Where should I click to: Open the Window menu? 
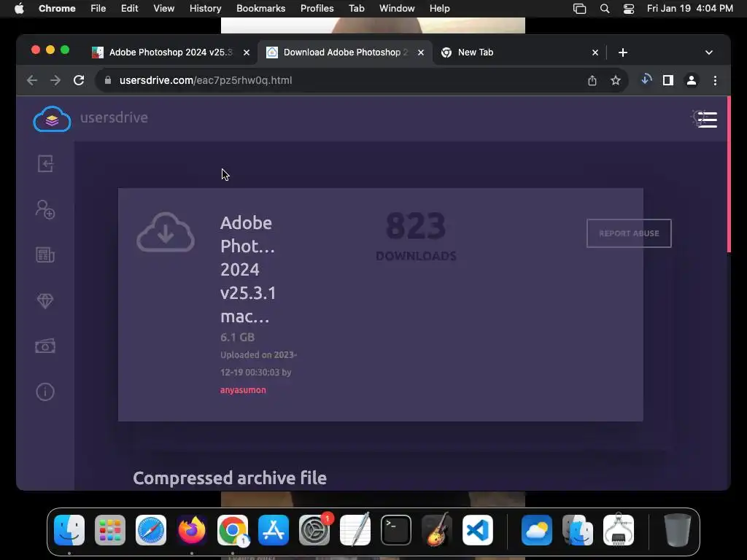397,9
